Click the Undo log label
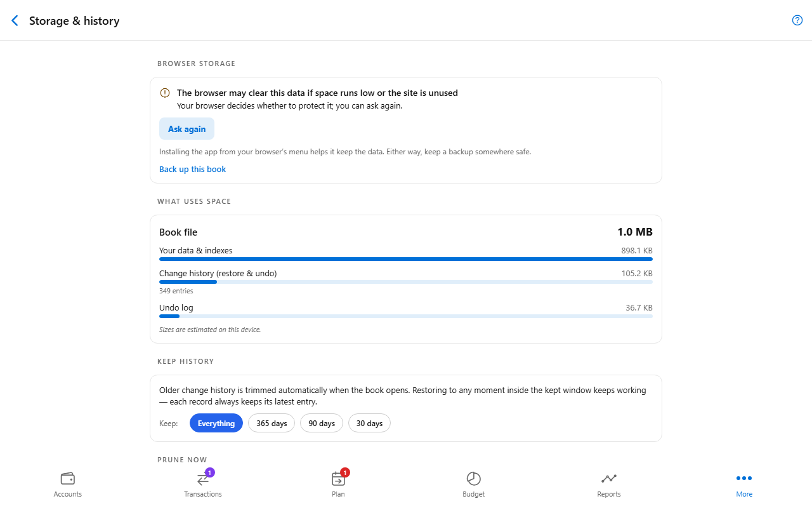 pyautogui.click(x=176, y=307)
